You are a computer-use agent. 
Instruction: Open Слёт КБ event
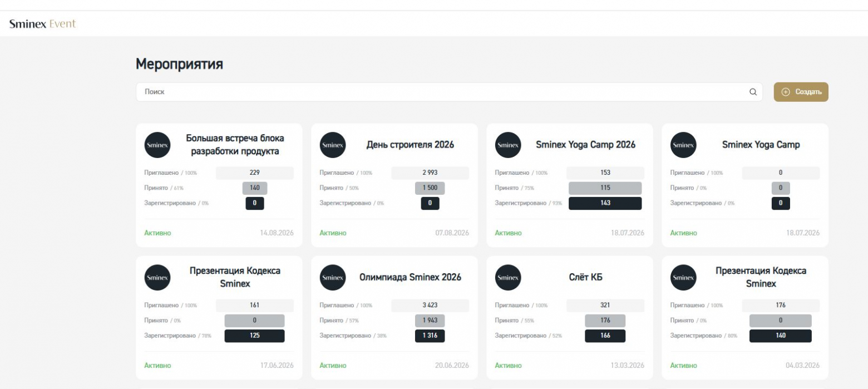(x=585, y=277)
